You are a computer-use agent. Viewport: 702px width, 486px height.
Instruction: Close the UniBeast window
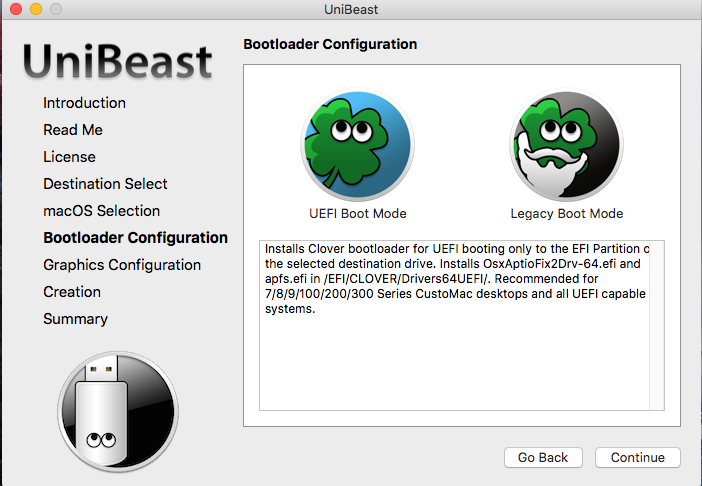(16, 9)
